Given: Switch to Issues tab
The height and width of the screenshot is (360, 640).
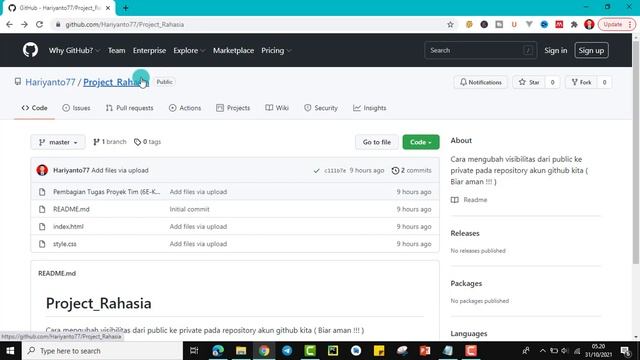Looking at the screenshot, I should (x=76, y=108).
